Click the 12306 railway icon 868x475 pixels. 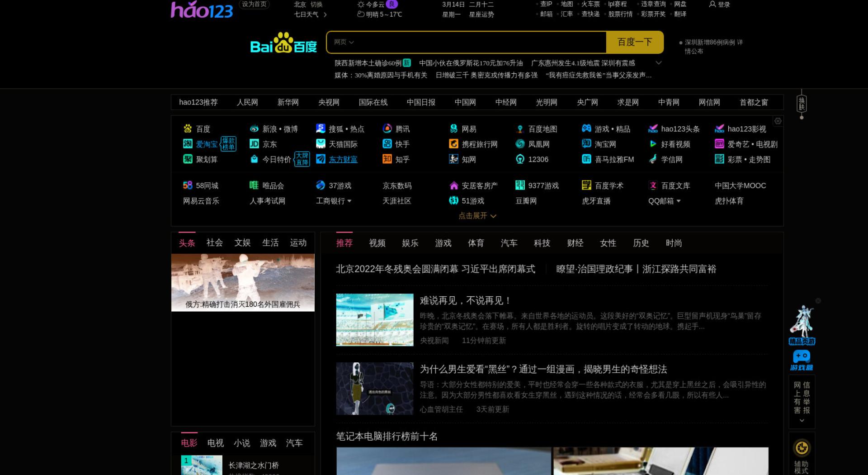[520, 159]
